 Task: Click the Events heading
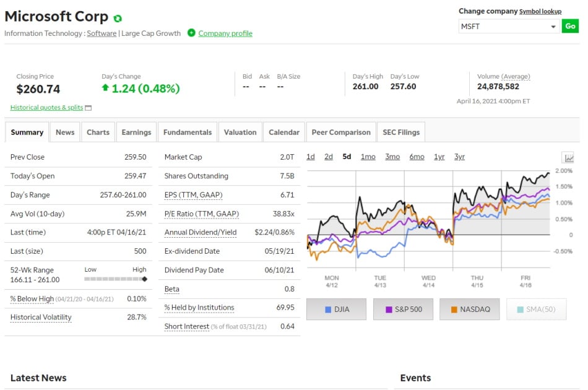[415, 378]
